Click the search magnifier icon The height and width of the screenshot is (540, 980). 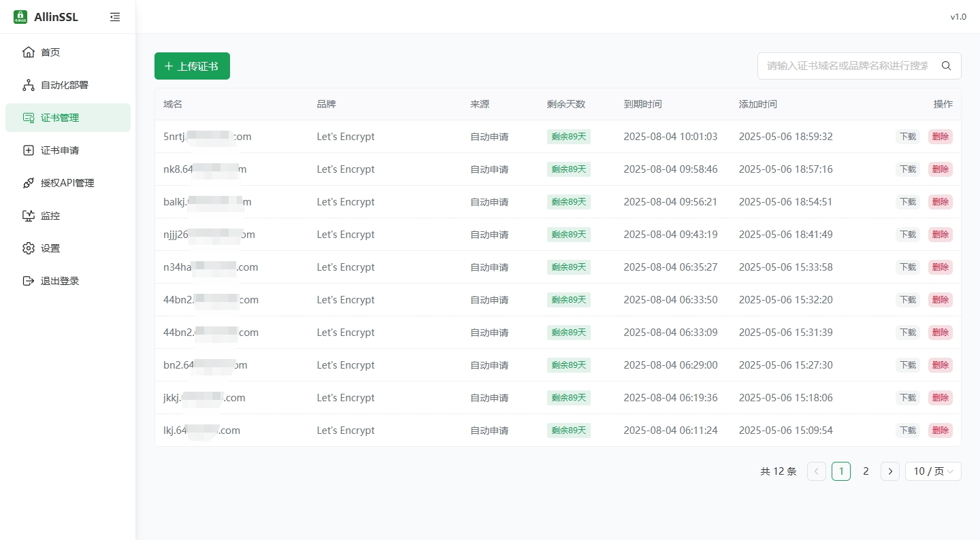click(946, 66)
